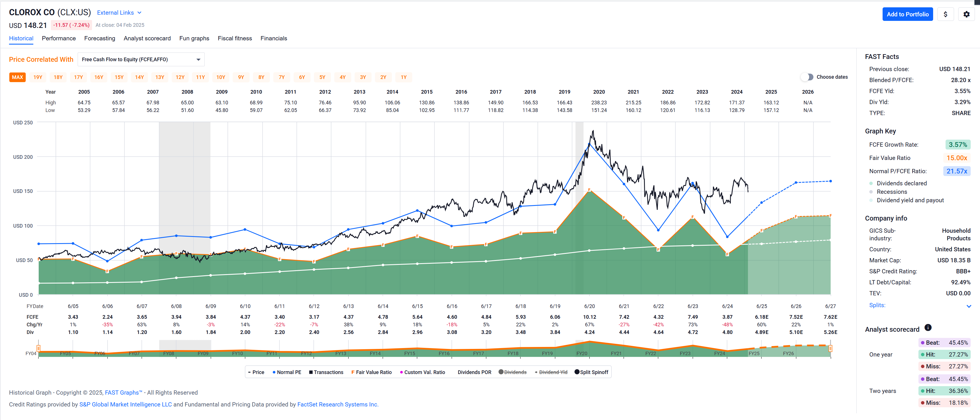Select the 5Y time range
This screenshot has width=980, height=420.
coord(322,77)
